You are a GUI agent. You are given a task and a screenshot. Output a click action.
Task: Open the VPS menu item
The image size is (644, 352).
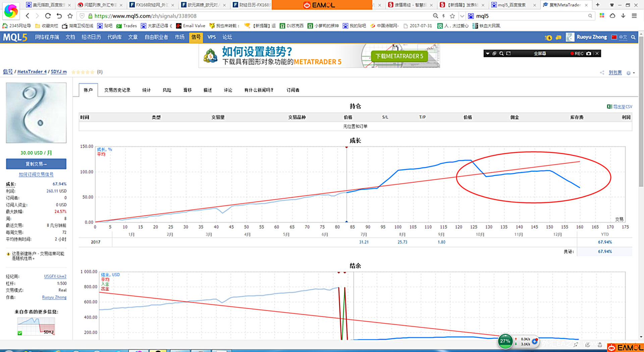pyautogui.click(x=212, y=37)
